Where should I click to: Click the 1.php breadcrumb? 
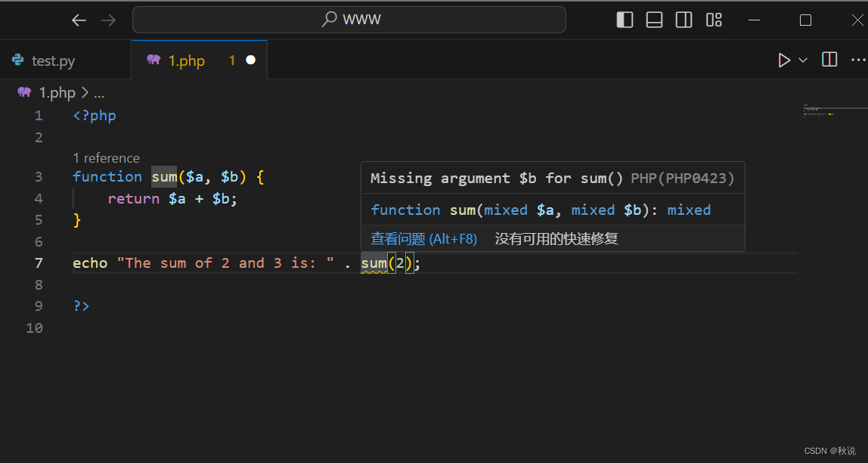tap(57, 92)
